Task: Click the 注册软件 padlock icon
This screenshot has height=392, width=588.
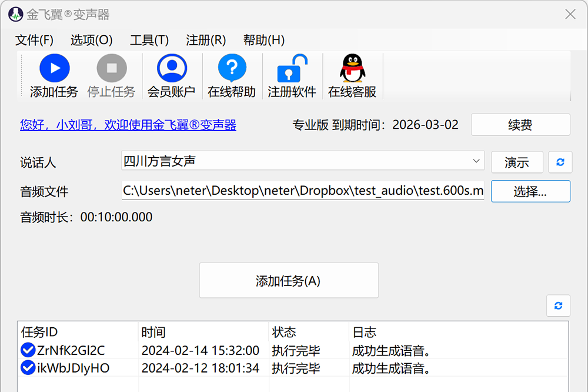Action: (292, 69)
